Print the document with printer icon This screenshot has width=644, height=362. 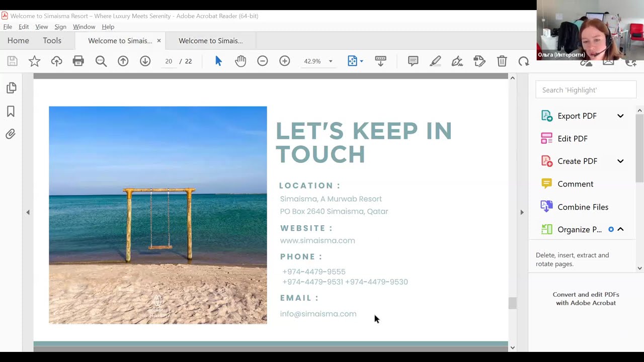coord(78,61)
